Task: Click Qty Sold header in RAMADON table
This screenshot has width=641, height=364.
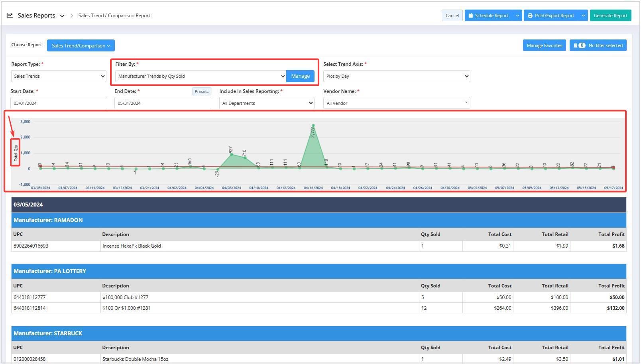Action: [x=431, y=234]
